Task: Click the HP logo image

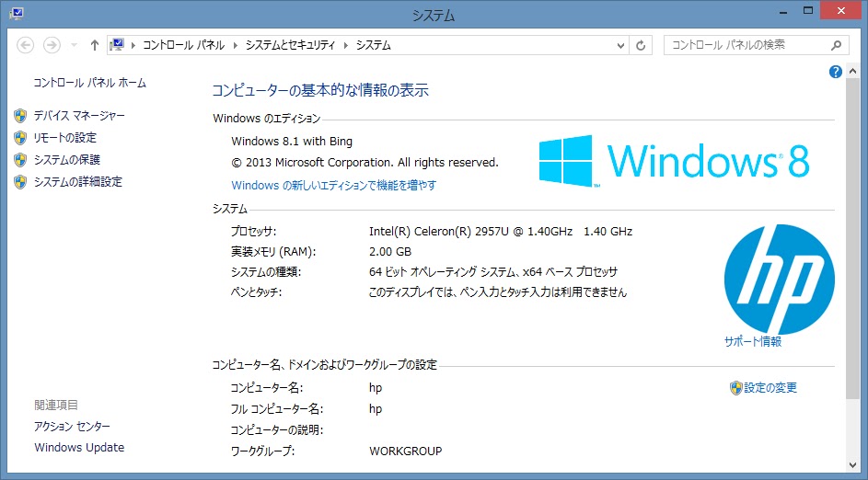Action: point(779,280)
